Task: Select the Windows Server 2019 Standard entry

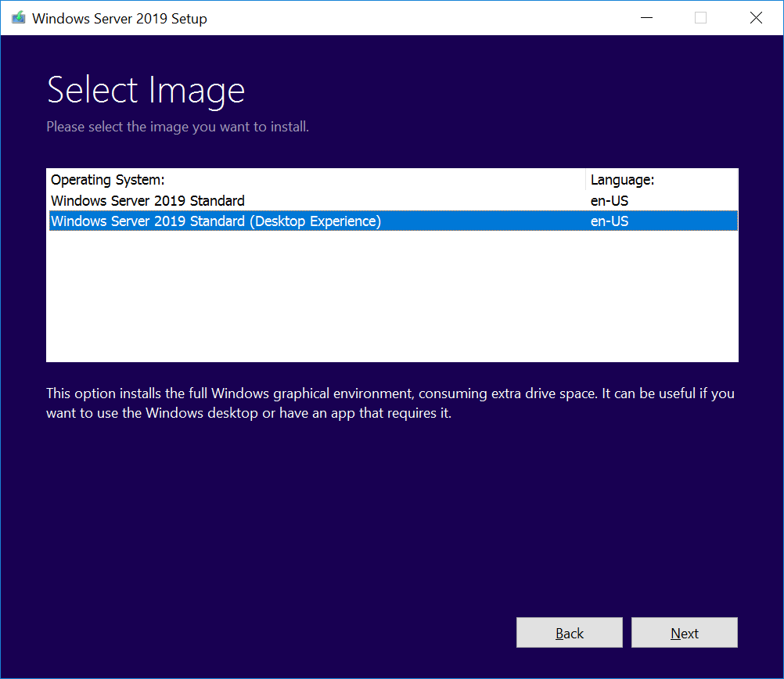Action: click(x=148, y=201)
